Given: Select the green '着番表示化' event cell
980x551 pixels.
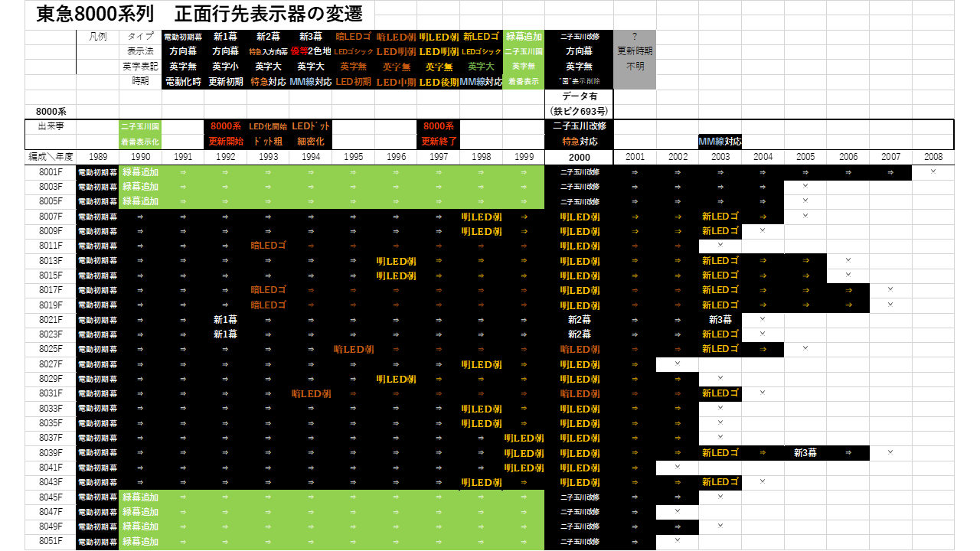Looking at the screenshot, I should [140, 142].
